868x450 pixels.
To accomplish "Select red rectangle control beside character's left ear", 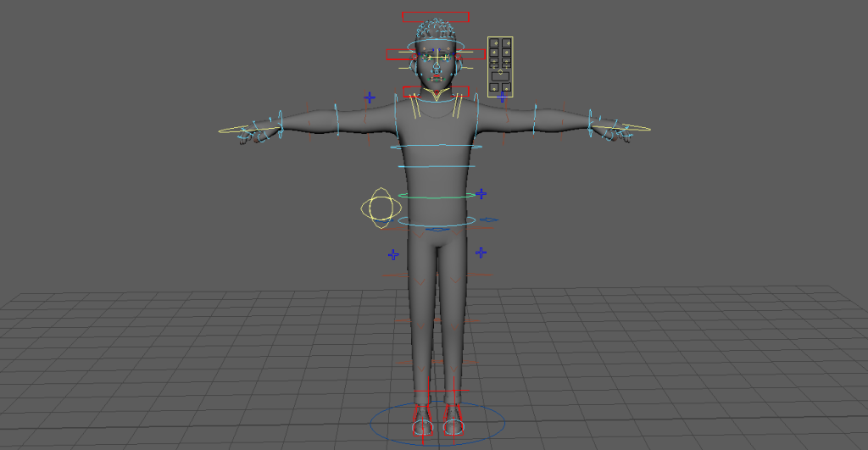I will click(471, 54).
